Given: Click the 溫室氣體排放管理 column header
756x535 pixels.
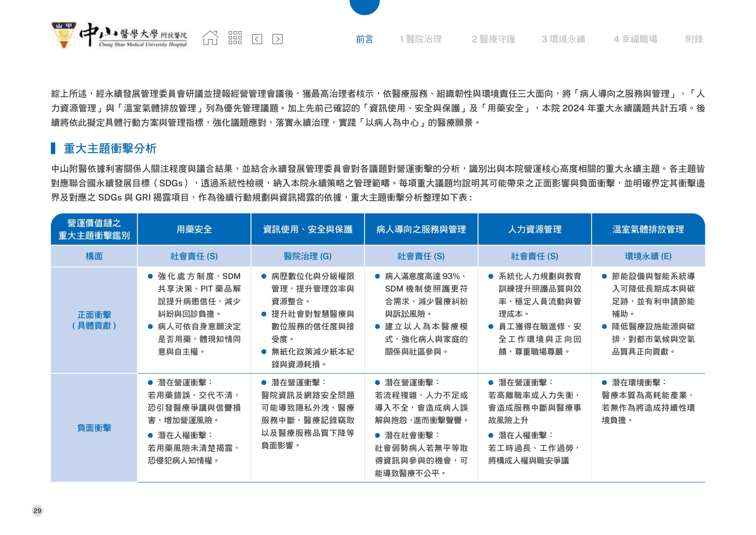Looking at the screenshot, I should (x=648, y=229).
